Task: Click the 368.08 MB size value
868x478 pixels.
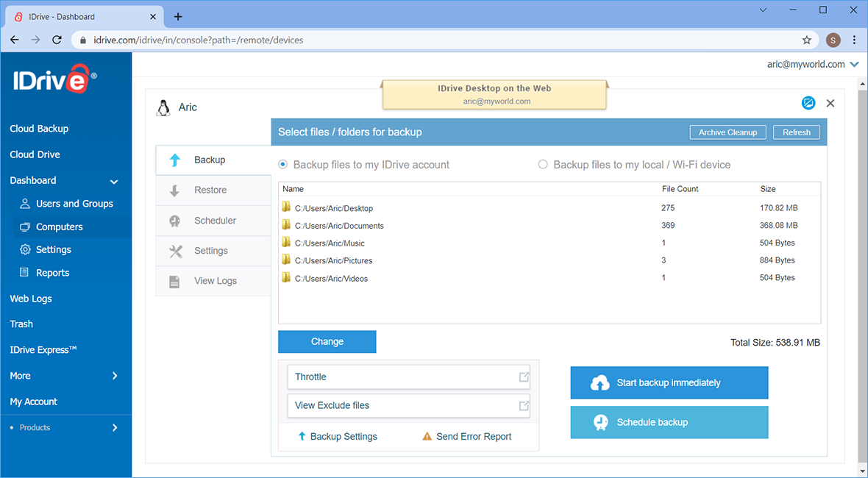Action: [x=779, y=225]
